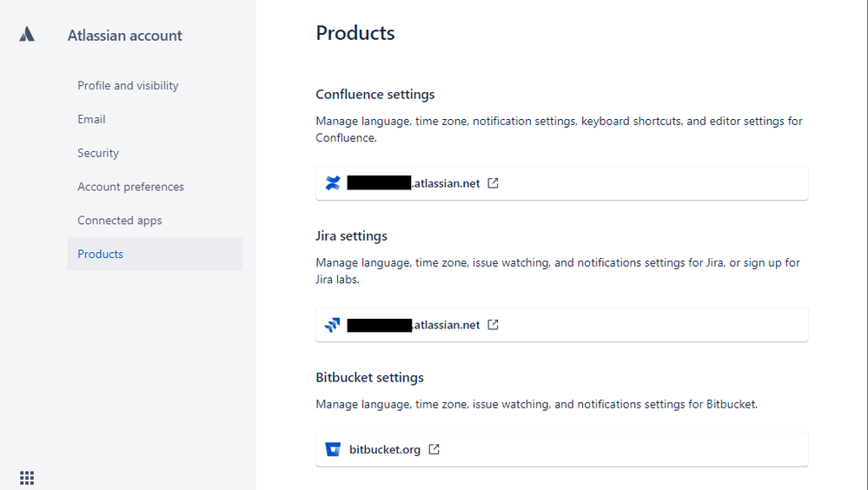Image resolution: width=868 pixels, height=490 pixels.
Task: Click the Bitbucket settings heading
Action: pos(369,378)
